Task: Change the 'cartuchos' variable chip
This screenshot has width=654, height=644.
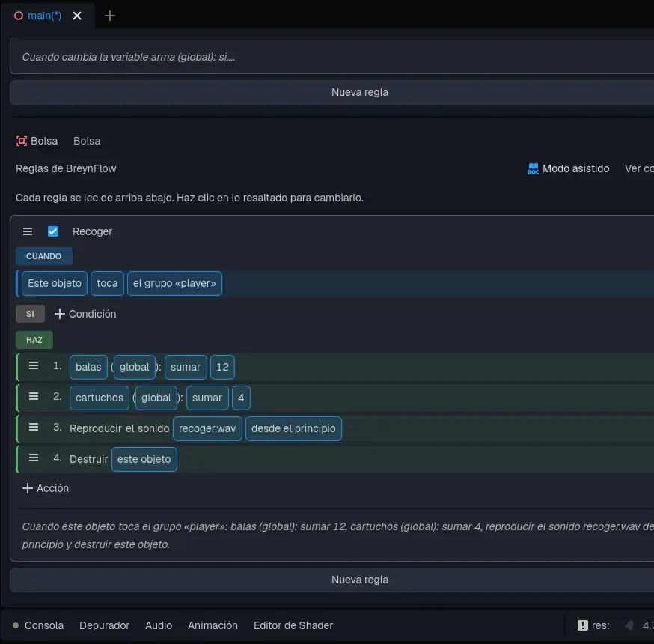Action: tap(100, 398)
